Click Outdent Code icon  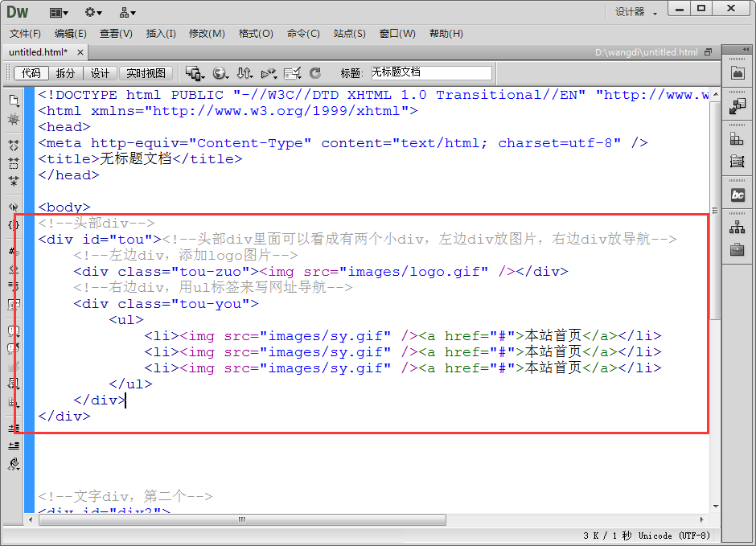pos(14,445)
